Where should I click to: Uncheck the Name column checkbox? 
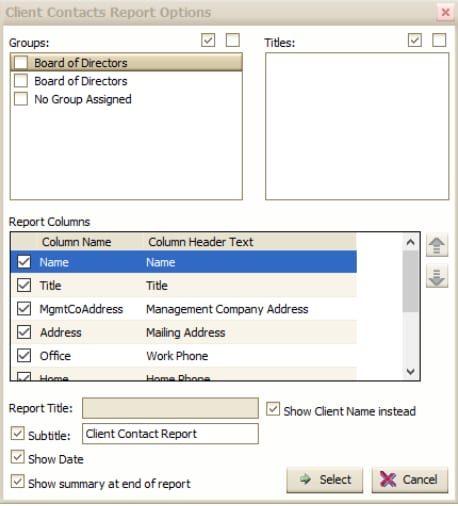click(x=24, y=262)
